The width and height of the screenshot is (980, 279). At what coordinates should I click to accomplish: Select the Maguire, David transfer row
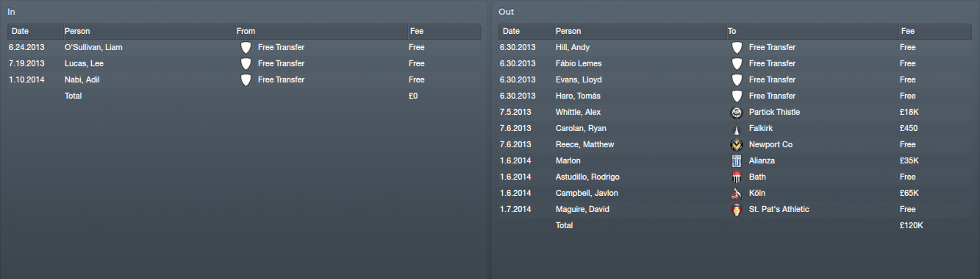[734, 209]
